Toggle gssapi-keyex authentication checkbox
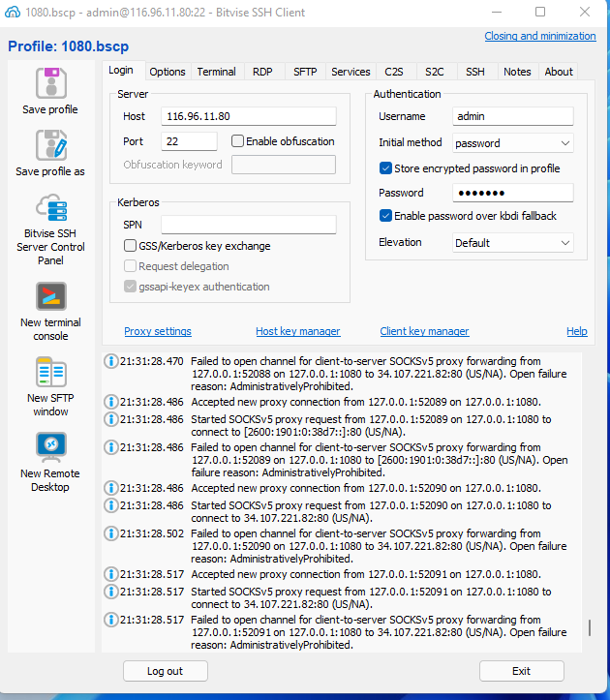The width and height of the screenshot is (610, 700). click(x=130, y=287)
